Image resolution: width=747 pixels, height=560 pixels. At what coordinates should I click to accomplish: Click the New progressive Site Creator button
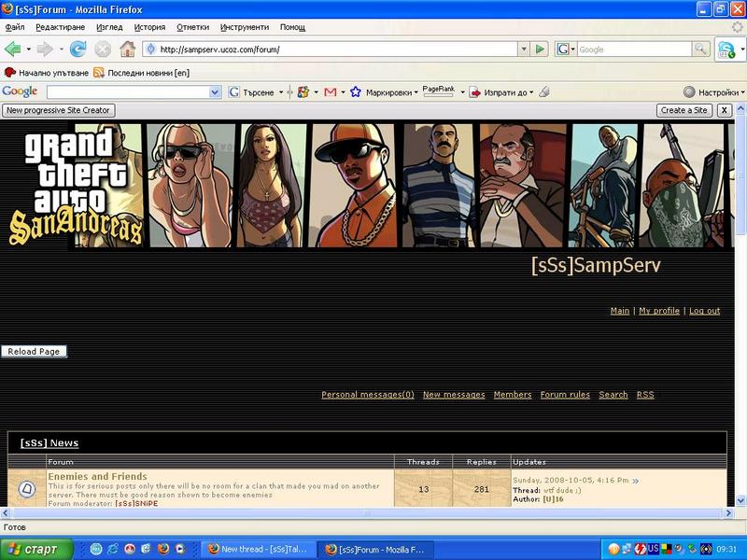point(58,110)
